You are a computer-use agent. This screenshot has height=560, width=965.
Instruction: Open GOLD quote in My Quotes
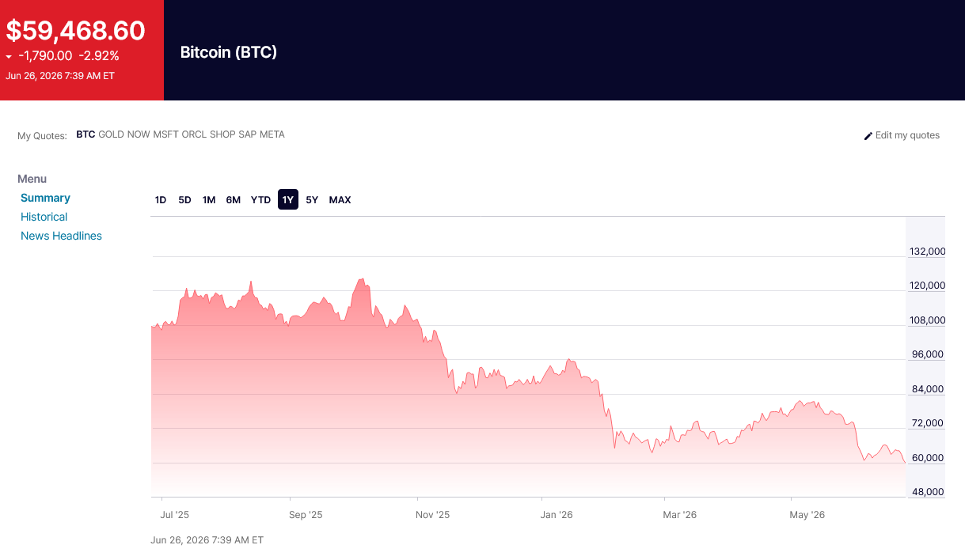112,134
